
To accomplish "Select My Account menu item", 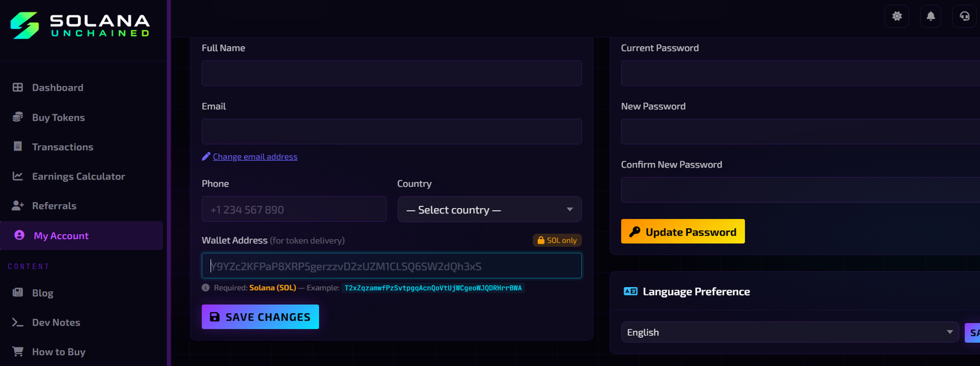I will click(x=82, y=236).
